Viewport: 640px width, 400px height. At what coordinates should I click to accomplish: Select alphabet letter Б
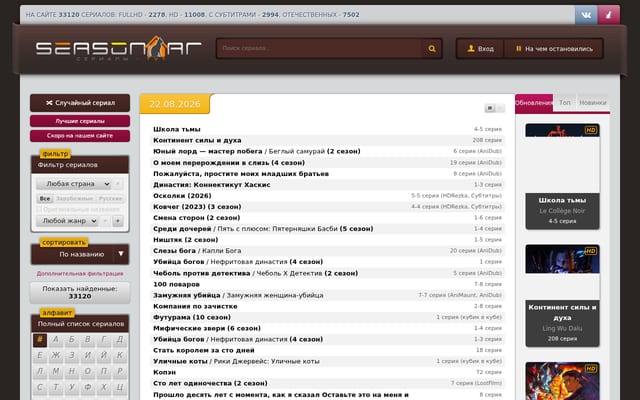click(71, 340)
